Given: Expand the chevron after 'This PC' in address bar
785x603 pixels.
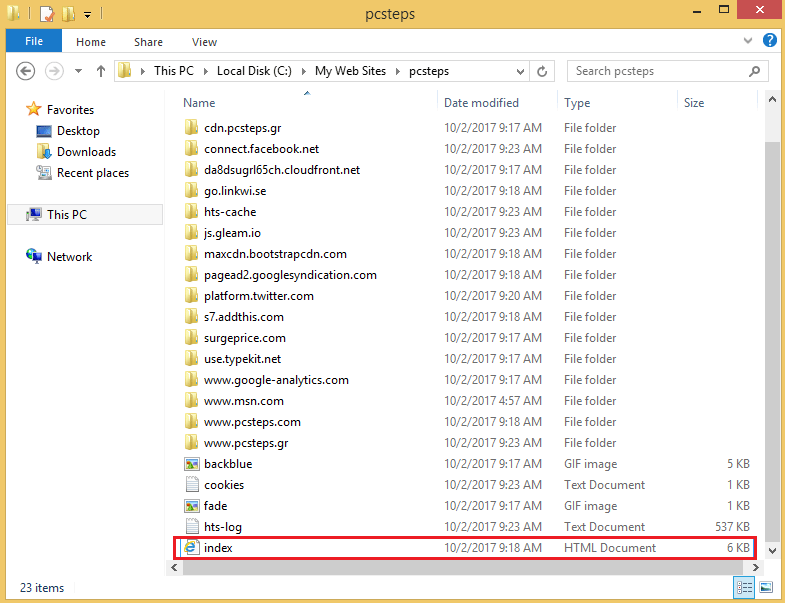Looking at the screenshot, I should click(x=205, y=71).
